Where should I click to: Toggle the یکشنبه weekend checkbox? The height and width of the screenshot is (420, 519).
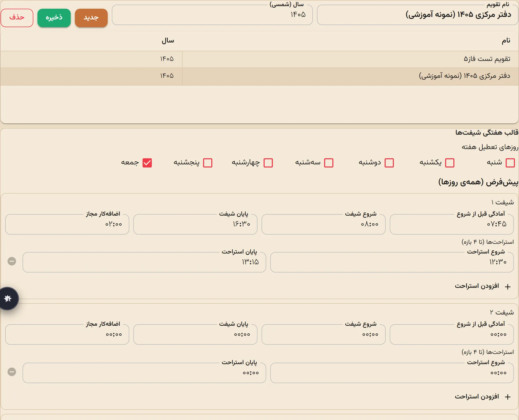click(x=450, y=163)
